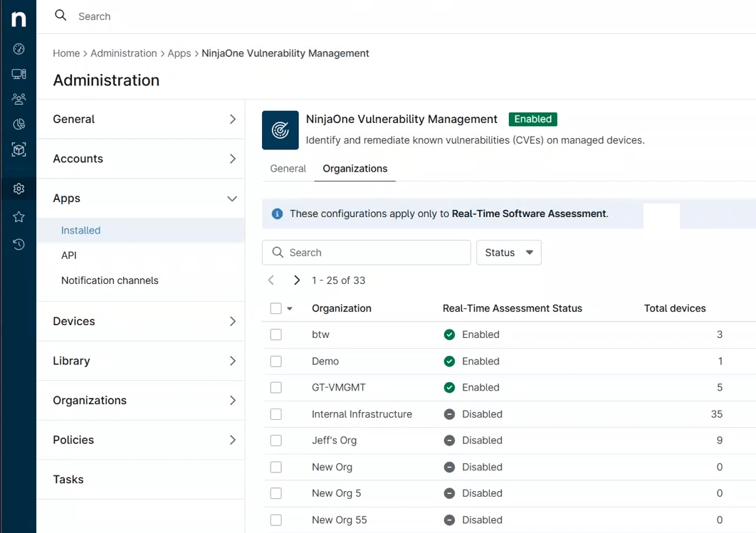Click disabled status icon for New Org 55
The image size is (756, 533).
tap(449, 520)
